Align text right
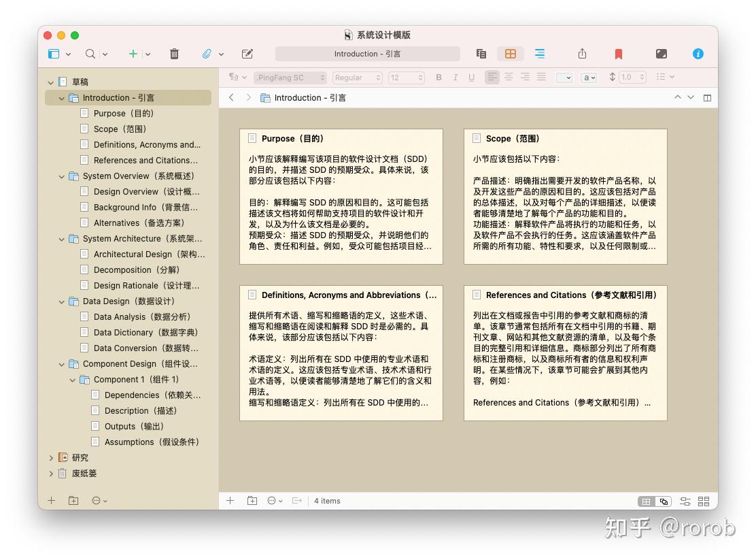The height and width of the screenshot is (560, 756). pos(525,77)
